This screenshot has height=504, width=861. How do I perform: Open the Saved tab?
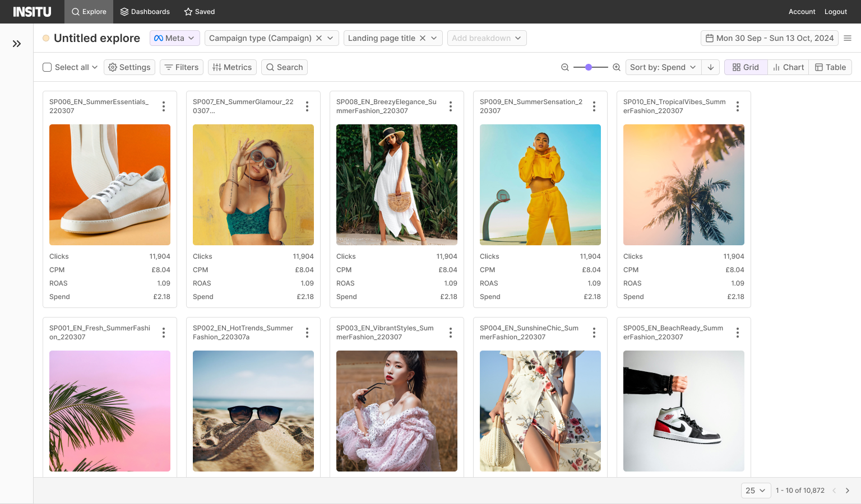pyautogui.click(x=200, y=12)
